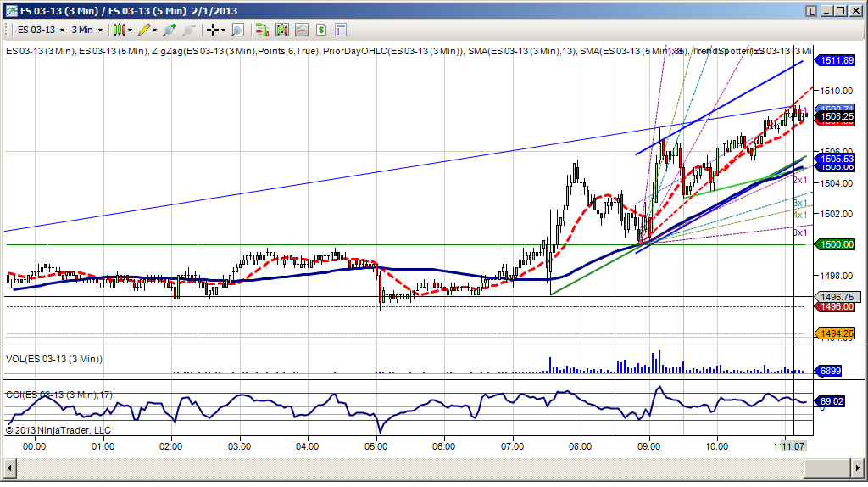The width and height of the screenshot is (868, 487).
Task: Click the NinjaTrader chart window icon
Action: click(x=11, y=10)
